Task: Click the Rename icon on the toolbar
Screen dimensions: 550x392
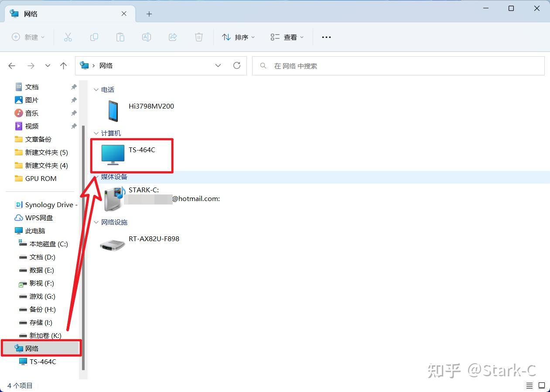Action: point(146,37)
